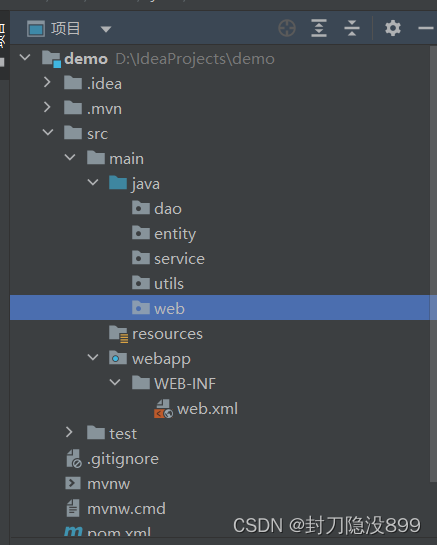Select the main label
This screenshot has width=437, height=545.
127,159
